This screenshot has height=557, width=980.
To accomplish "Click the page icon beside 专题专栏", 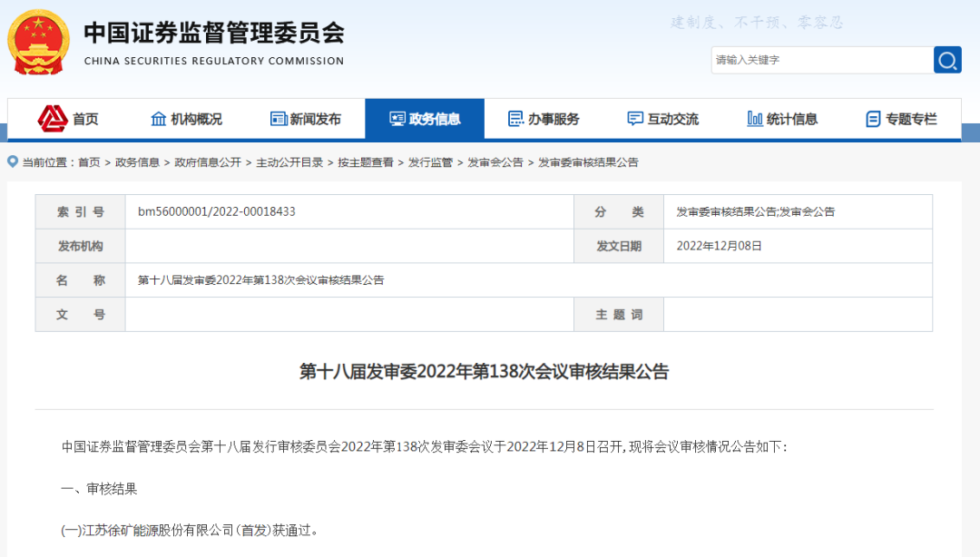I will tap(873, 119).
